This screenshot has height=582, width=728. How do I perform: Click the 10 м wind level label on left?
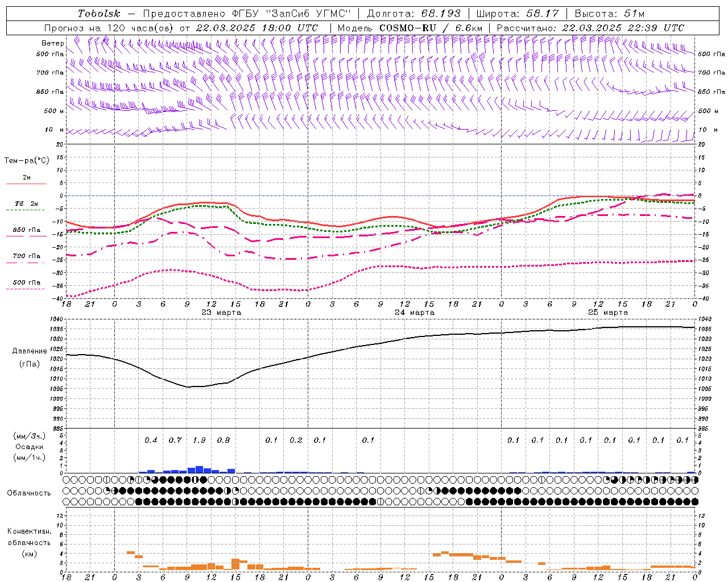coord(55,130)
